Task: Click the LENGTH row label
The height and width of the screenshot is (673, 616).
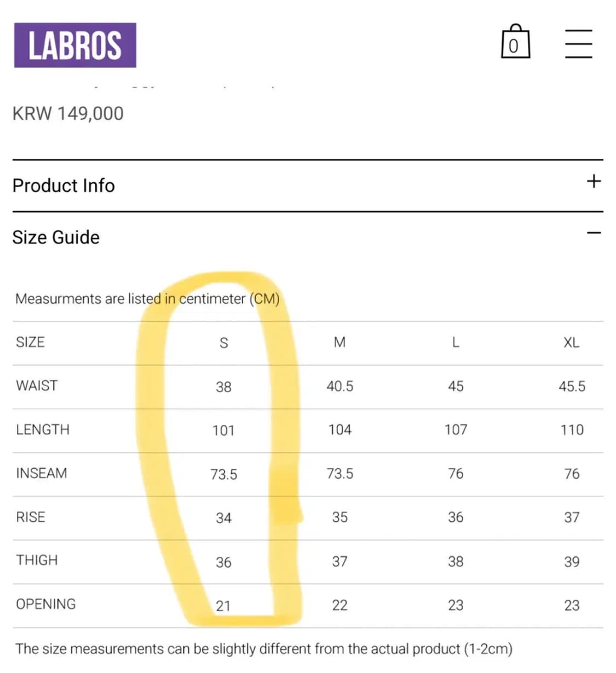Action: point(43,429)
